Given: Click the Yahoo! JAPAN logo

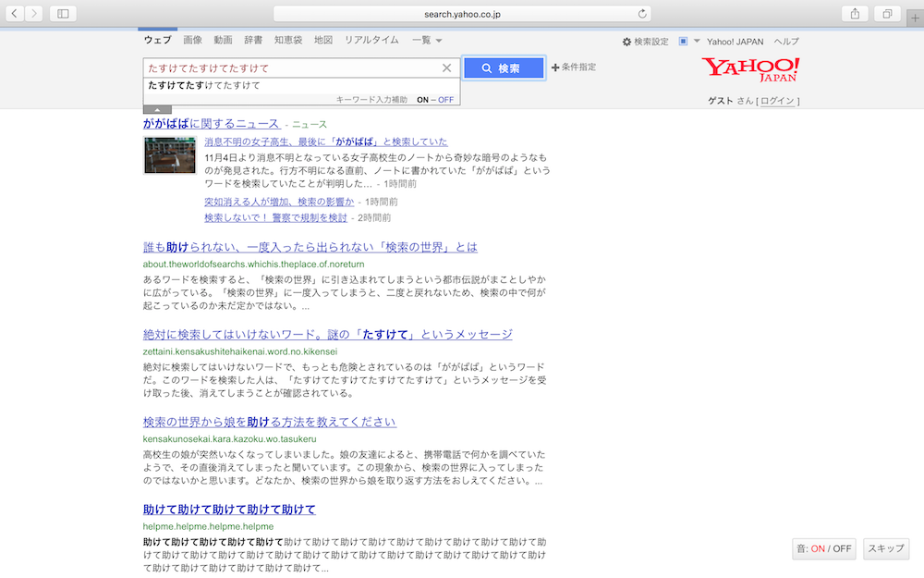Looking at the screenshot, I should (750, 69).
